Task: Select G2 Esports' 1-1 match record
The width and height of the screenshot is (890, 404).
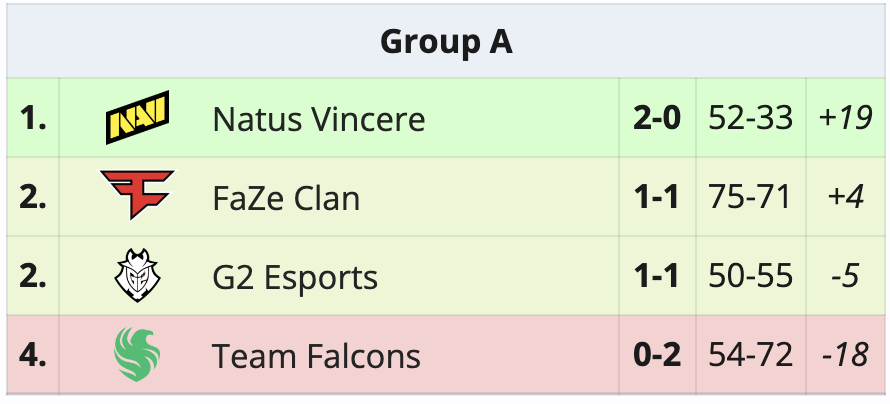Action: click(x=656, y=277)
